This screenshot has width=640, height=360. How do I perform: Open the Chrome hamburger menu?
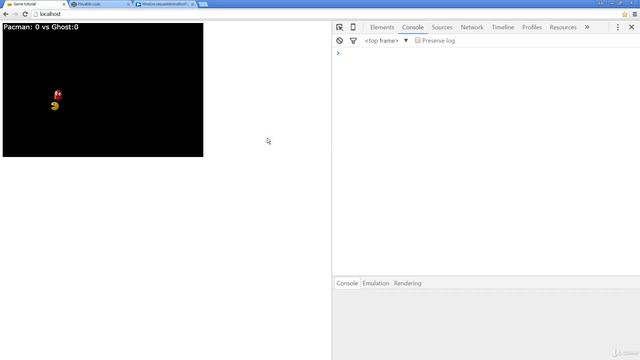pyautogui.click(x=635, y=14)
